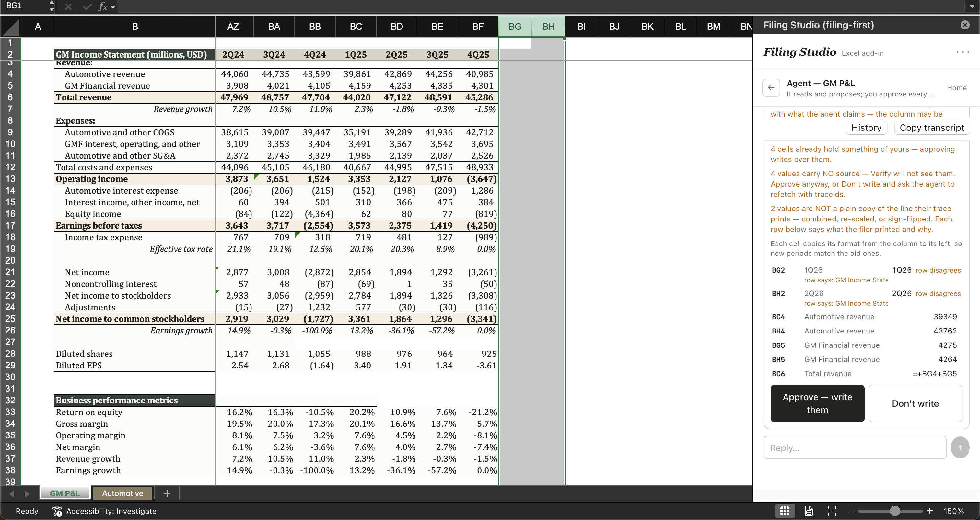Select column BH header

(x=548, y=27)
